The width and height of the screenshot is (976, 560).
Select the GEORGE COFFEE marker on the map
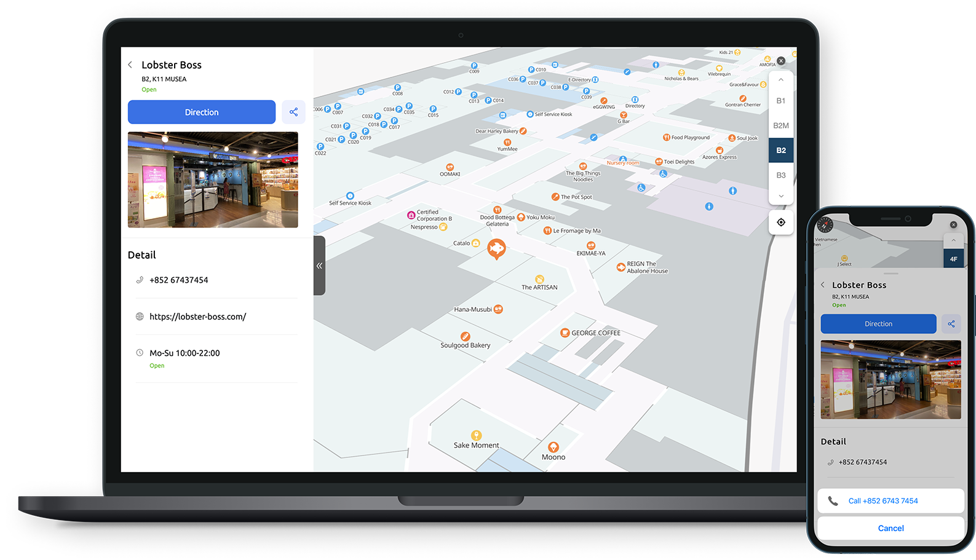click(565, 333)
